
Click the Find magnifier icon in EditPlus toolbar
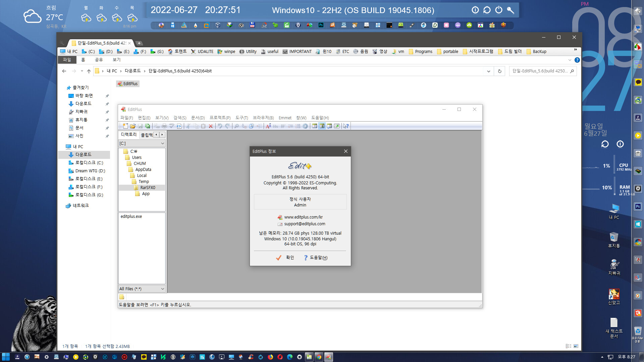click(x=236, y=126)
